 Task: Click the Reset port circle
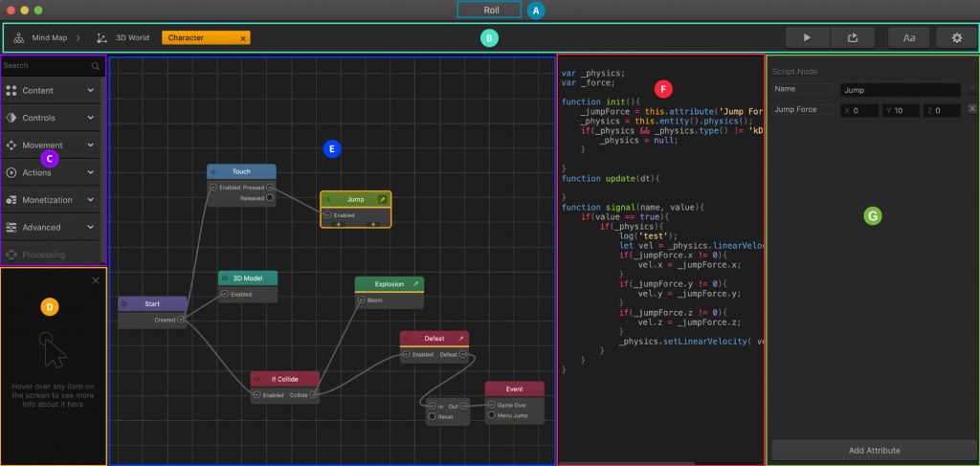[x=433, y=416]
